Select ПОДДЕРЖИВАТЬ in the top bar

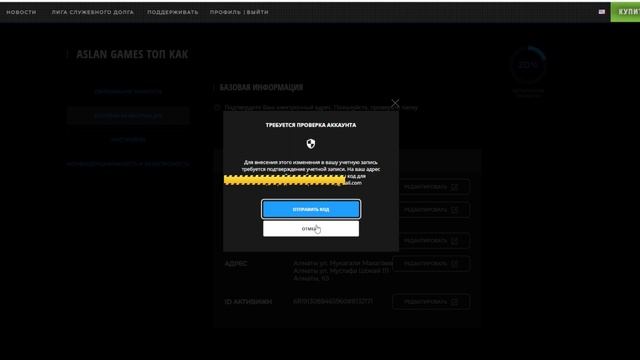(x=173, y=12)
